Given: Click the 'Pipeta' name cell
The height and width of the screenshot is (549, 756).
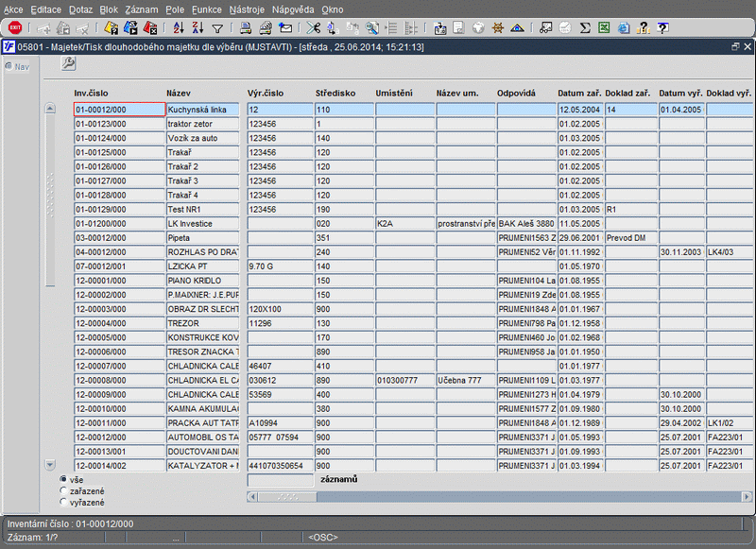Looking at the screenshot, I should pos(203,237).
